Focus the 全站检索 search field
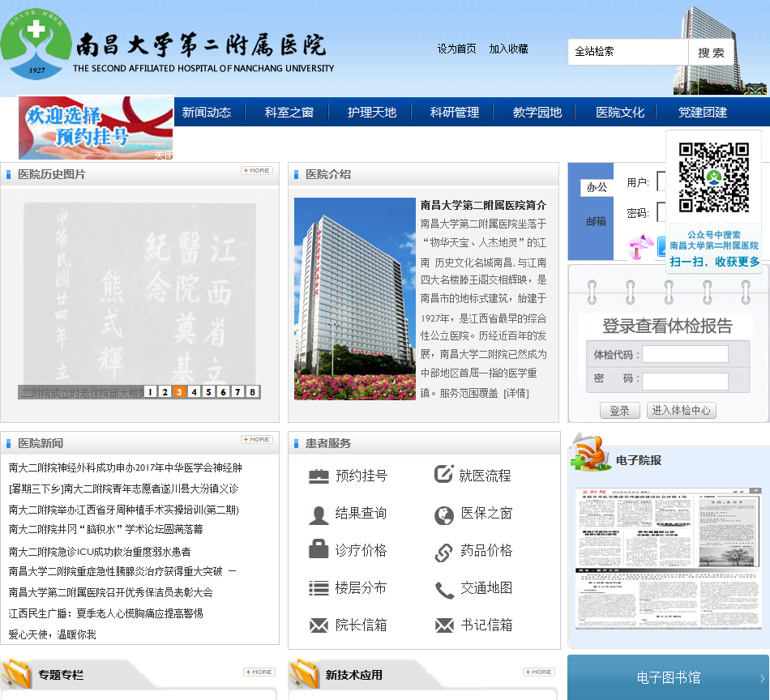The width and height of the screenshot is (770, 700). [628, 52]
